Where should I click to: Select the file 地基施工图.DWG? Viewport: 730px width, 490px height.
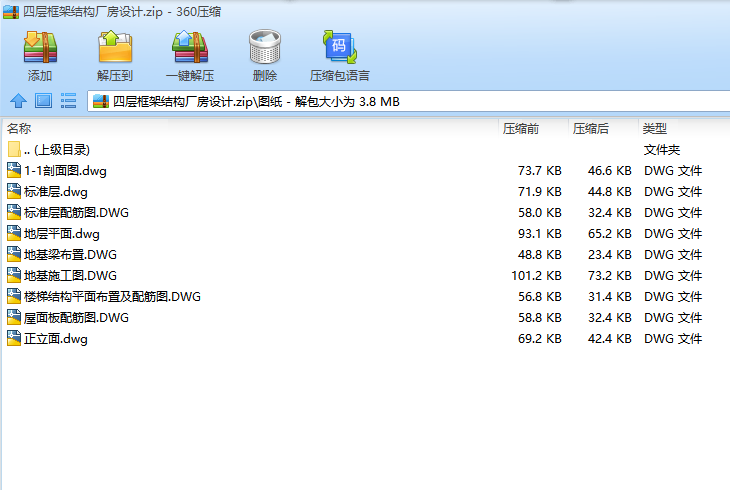(70, 276)
